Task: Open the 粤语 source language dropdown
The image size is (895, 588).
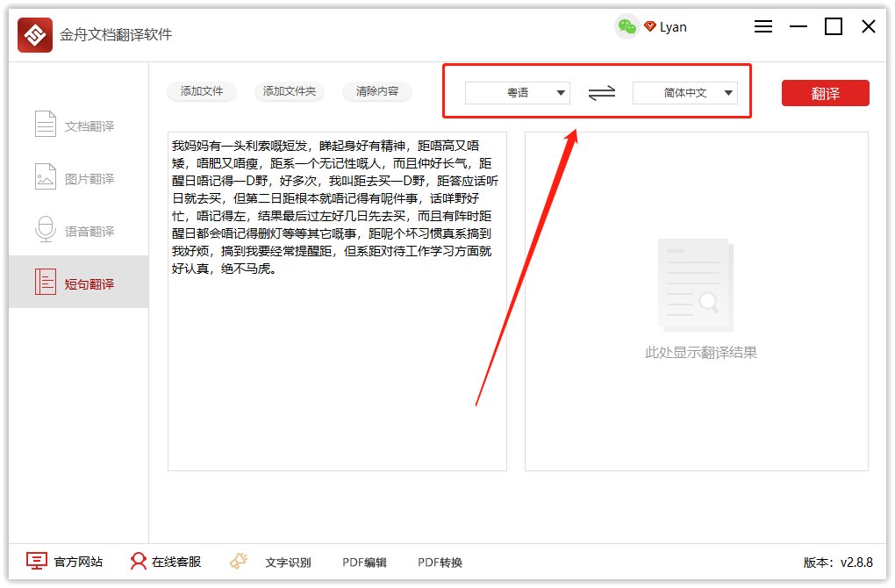Action: pyautogui.click(x=516, y=92)
